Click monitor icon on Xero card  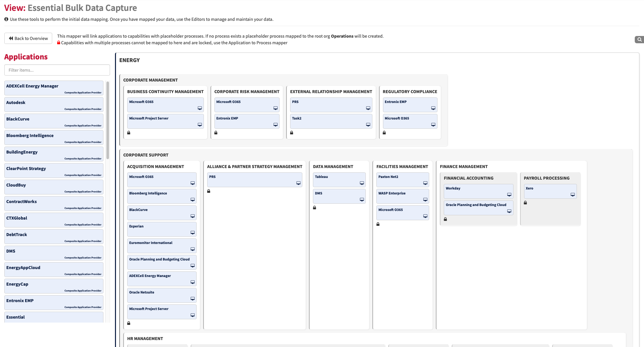click(x=573, y=195)
